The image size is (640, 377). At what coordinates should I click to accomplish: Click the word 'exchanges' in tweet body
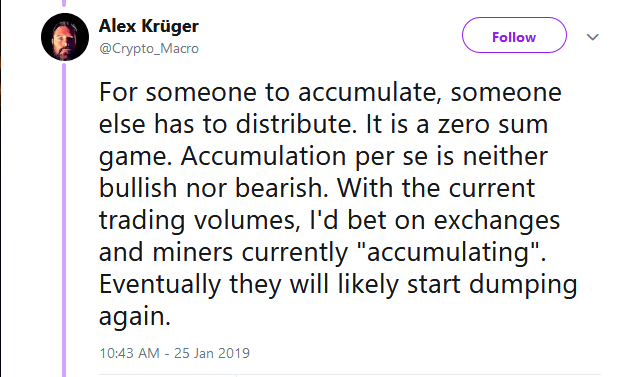(x=497, y=221)
